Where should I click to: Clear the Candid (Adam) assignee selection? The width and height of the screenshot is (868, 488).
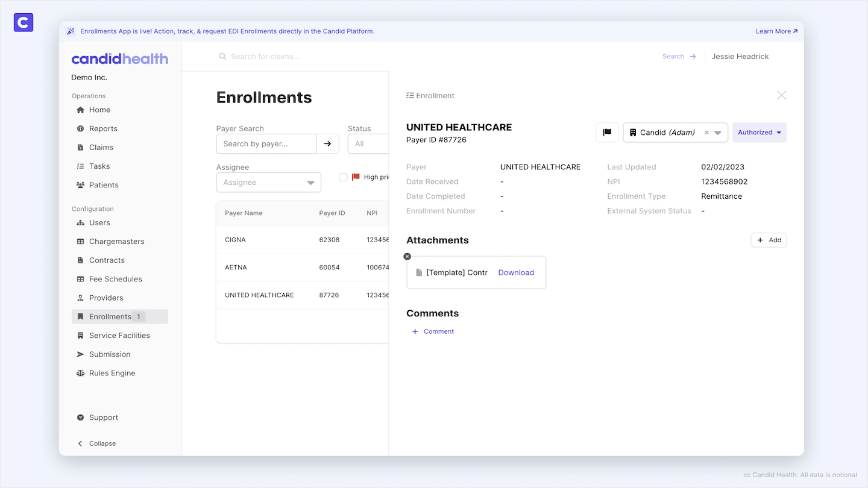click(x=706, y=133)
